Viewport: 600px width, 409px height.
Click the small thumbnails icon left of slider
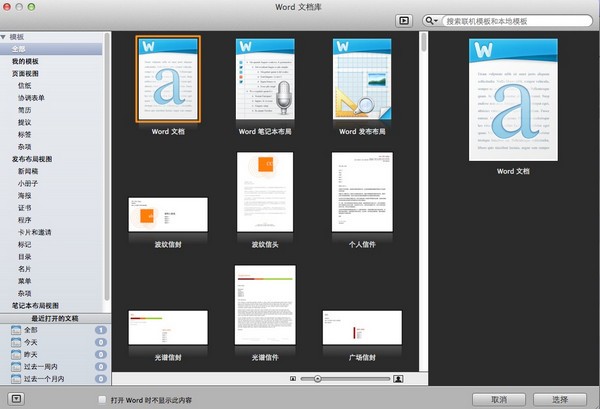293,379
